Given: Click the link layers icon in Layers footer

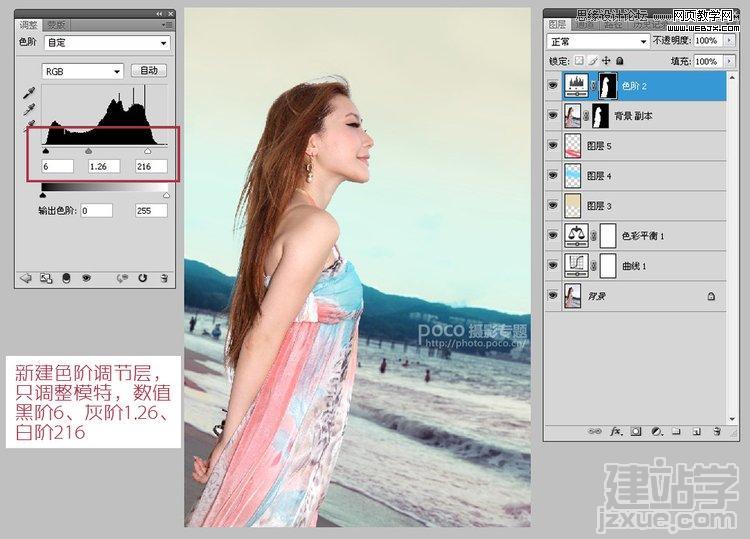Looking at the screenshot, I should [x=595, y=431].
